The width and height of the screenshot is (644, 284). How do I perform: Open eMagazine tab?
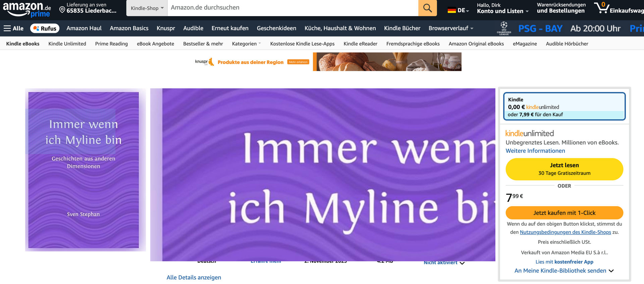point(525,44)
